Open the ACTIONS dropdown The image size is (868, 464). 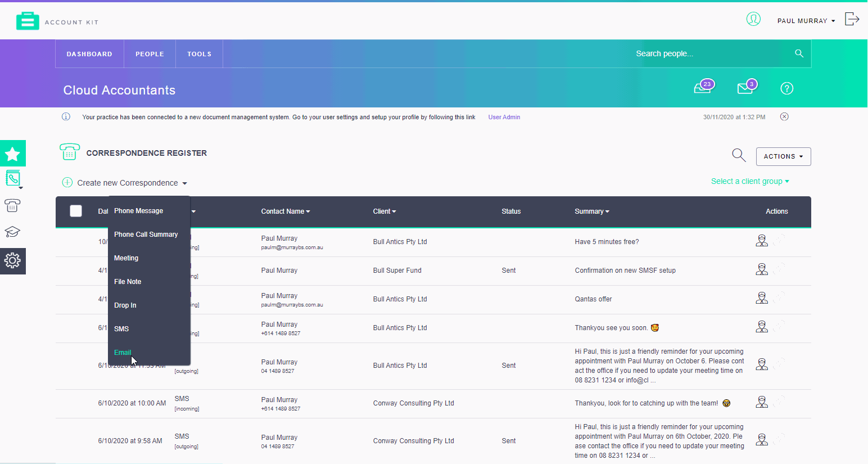(783, 156)
